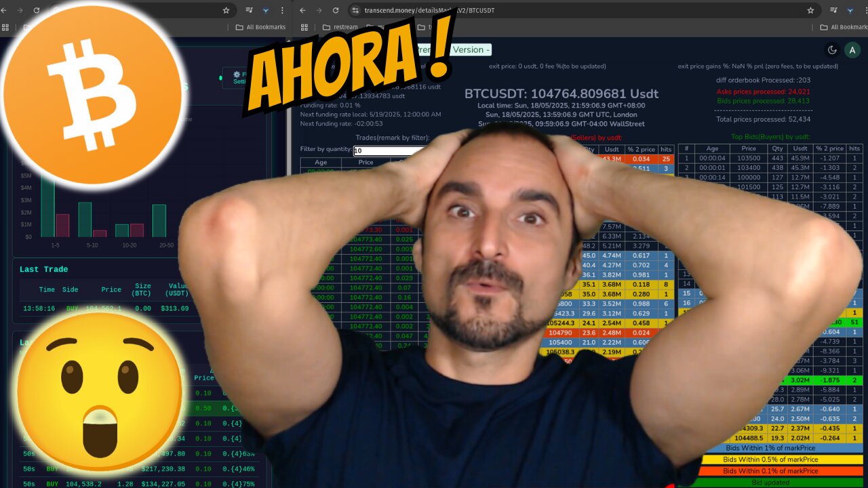Viewport: 868px width, 488px height.
Task: Click last trade value $313.69
Action: 175,308
